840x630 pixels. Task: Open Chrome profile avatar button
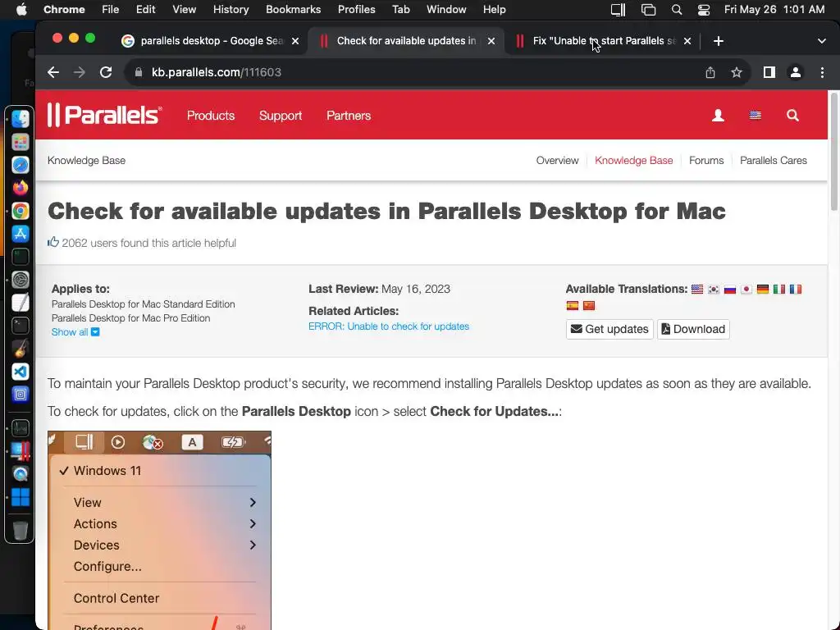[x=796, y=72]
